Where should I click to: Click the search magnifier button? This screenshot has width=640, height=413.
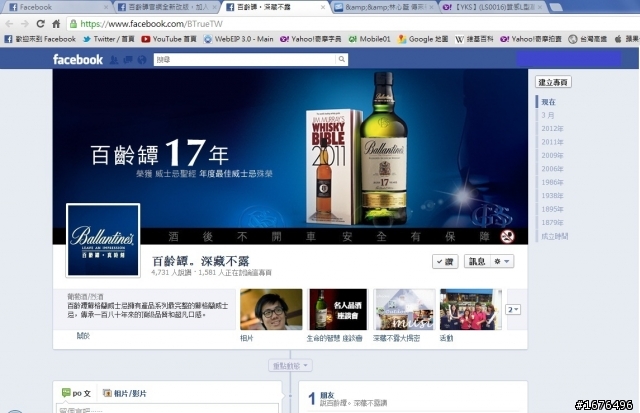click(342, 60)
